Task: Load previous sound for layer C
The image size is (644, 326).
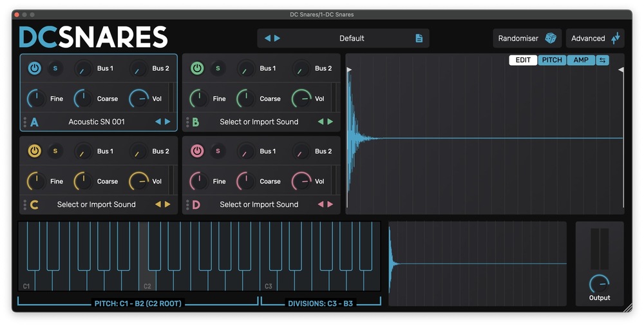Action: point(158,204)
